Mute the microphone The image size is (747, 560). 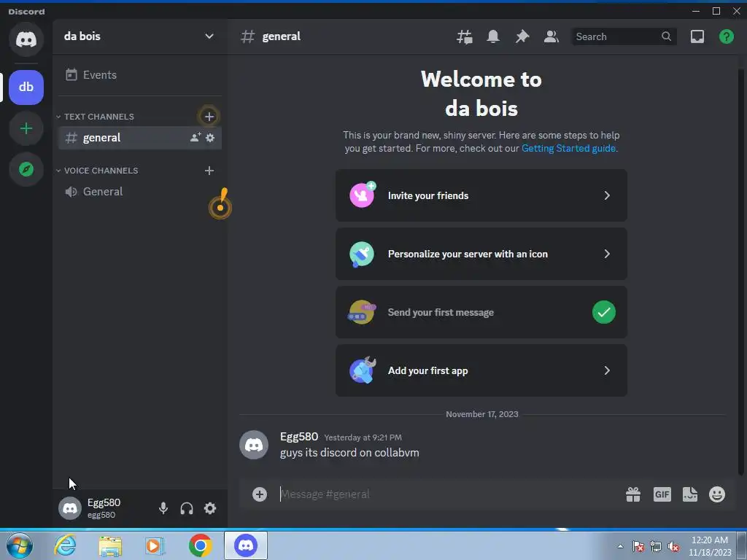163,508
